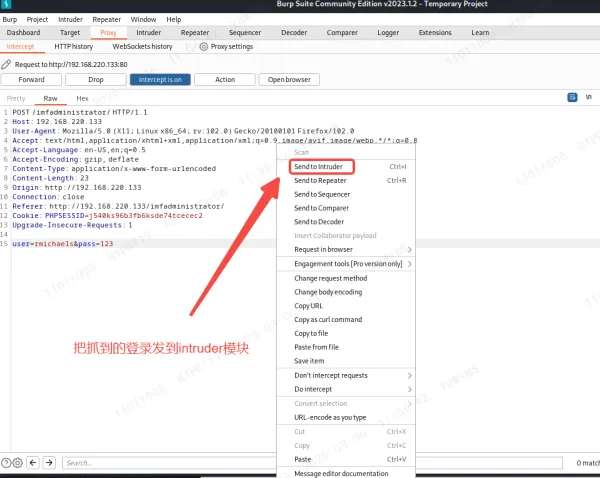Select the Intercept sub-tab
Image resolution: width=600 pixels, height=478 pixels.
tap(20, 47)
